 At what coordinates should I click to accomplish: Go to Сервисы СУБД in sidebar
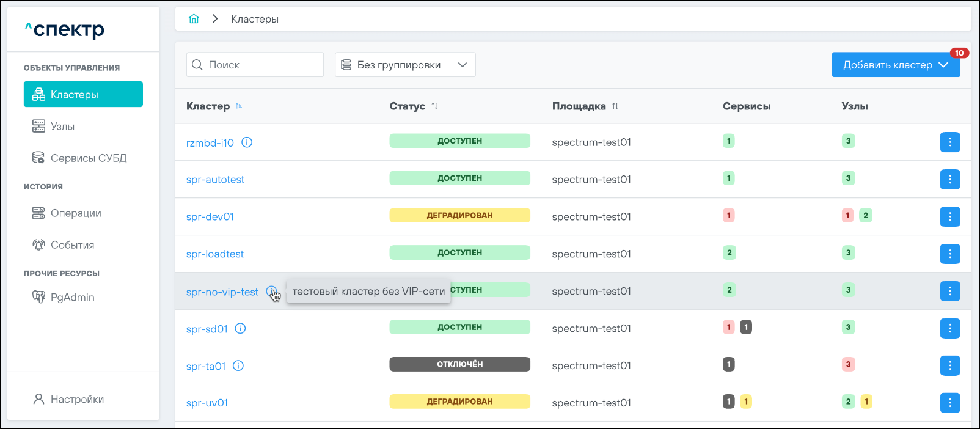tap(88, 158)
